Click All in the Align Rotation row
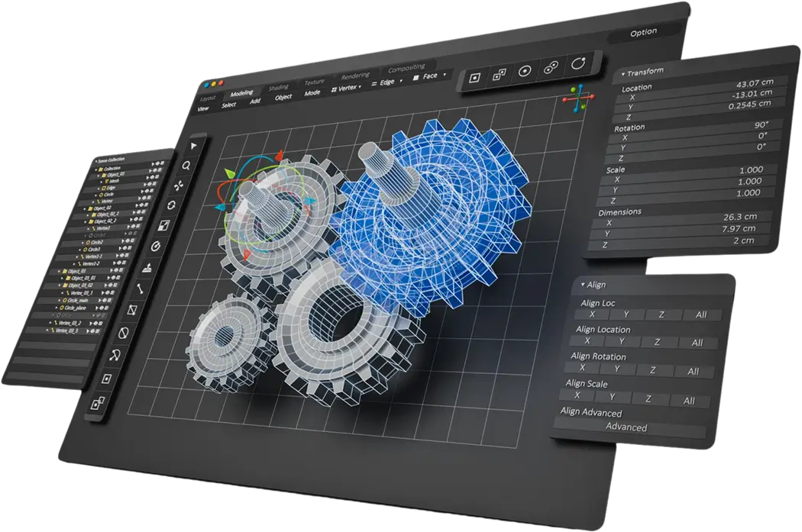This screenshot has height=532, width=802. 693,372
